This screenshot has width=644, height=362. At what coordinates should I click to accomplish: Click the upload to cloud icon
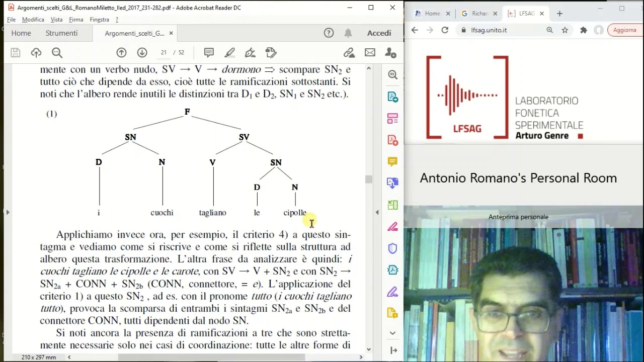(x=36, y=53)
